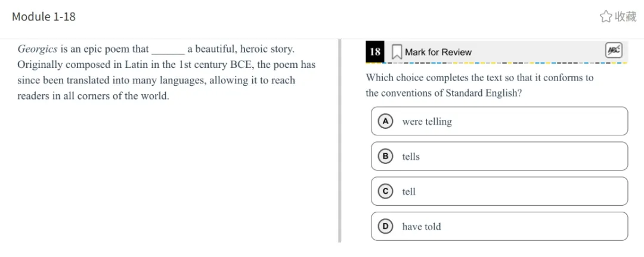Select the circled letter A
Image resolution: width=644 pixels, height=257 pixels.
pos(386,121)
